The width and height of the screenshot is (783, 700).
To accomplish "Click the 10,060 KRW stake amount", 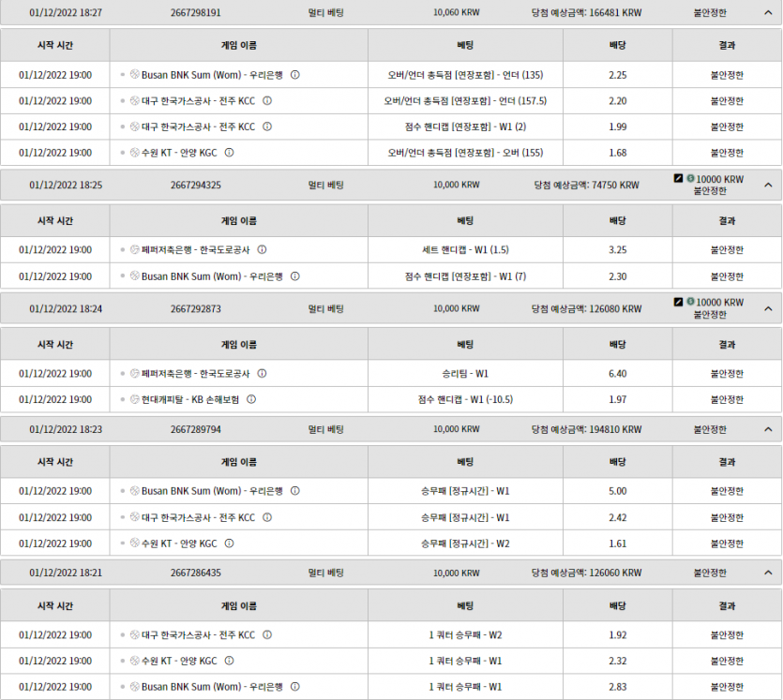I will click(x=457, y=12).
